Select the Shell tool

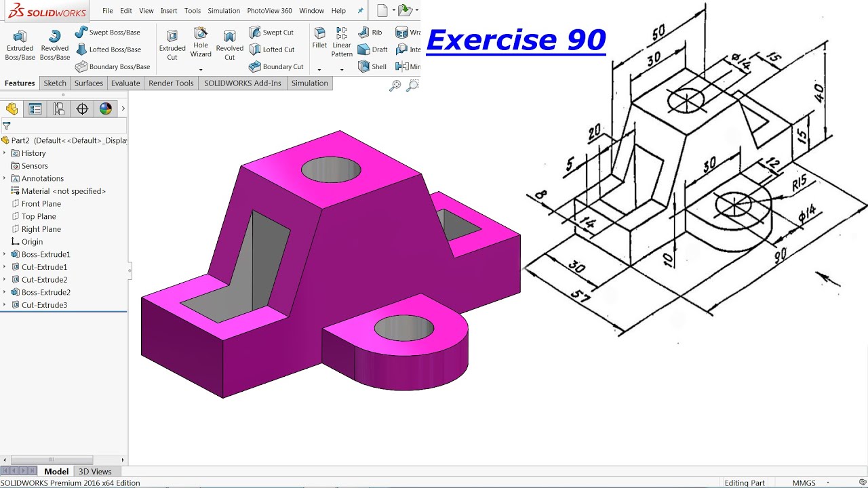(372, 66)
